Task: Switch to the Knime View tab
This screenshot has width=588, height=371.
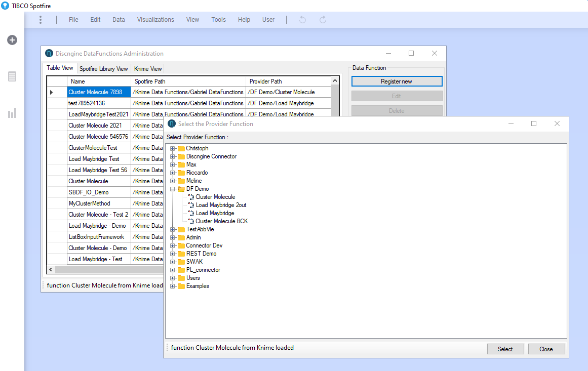Action: point(148,68)
